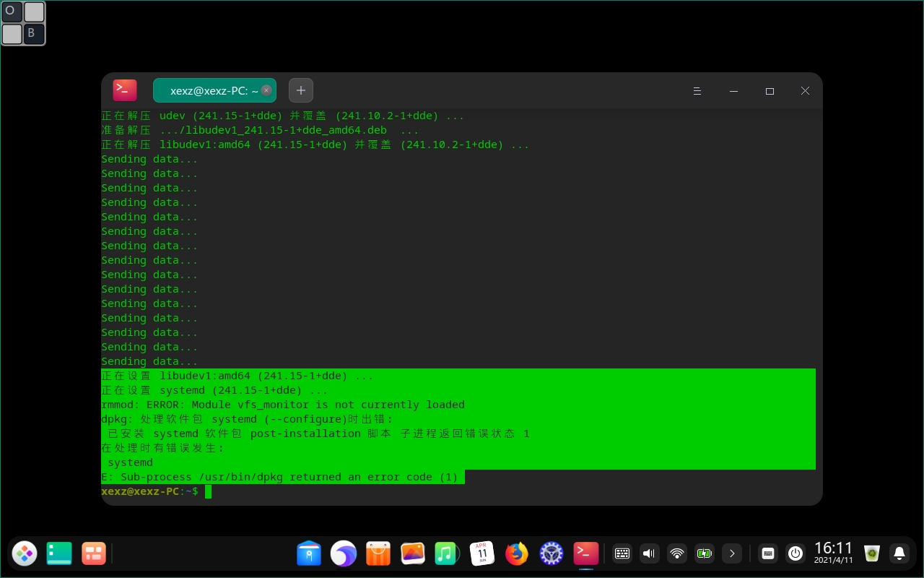Screen dimensions: 924x578
Task: Add a new terminal tab with plus
Action: 301,90
